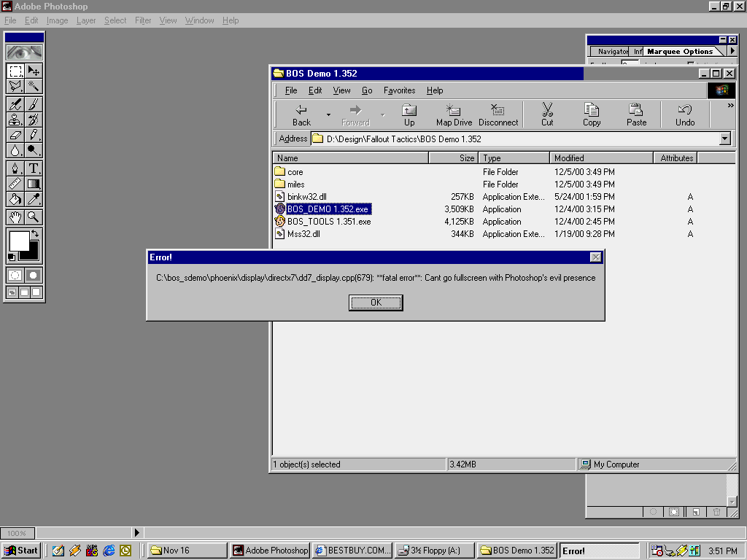747x560 pixels.
Task: Click the Photoshop eye logo atop the toolbox
Action: (x=24, y=52)
